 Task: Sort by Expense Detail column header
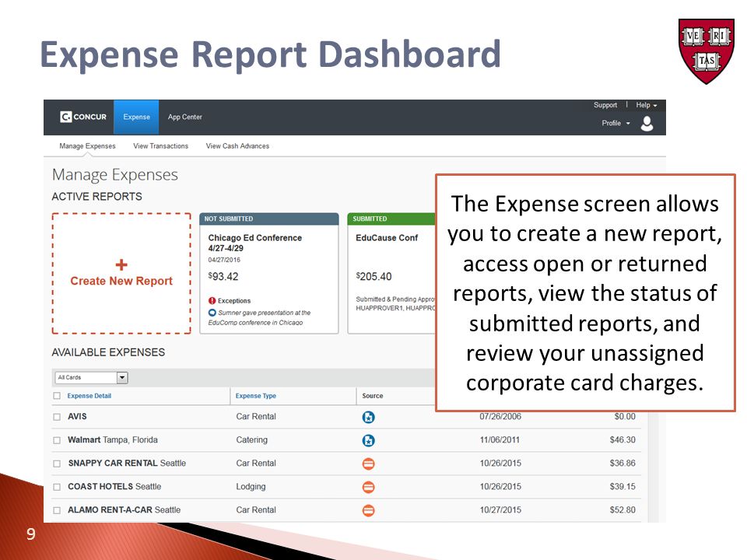click(x=89, y=396)
